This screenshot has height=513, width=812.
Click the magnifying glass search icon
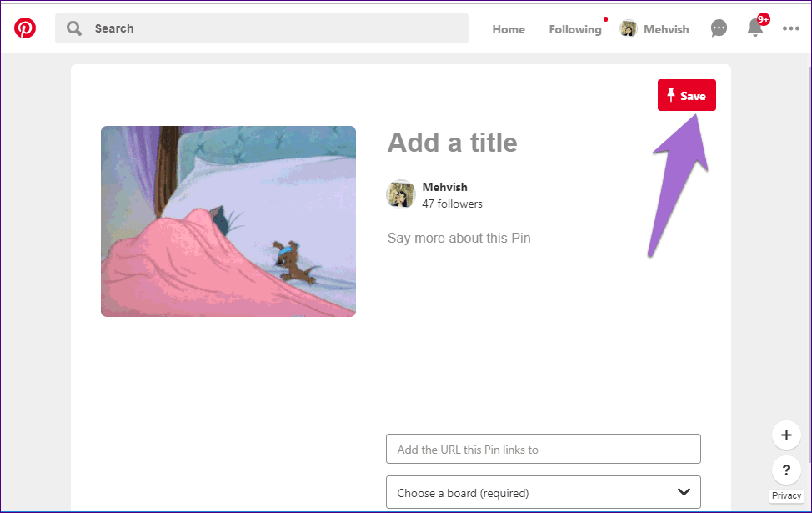(x=74, y=28)
